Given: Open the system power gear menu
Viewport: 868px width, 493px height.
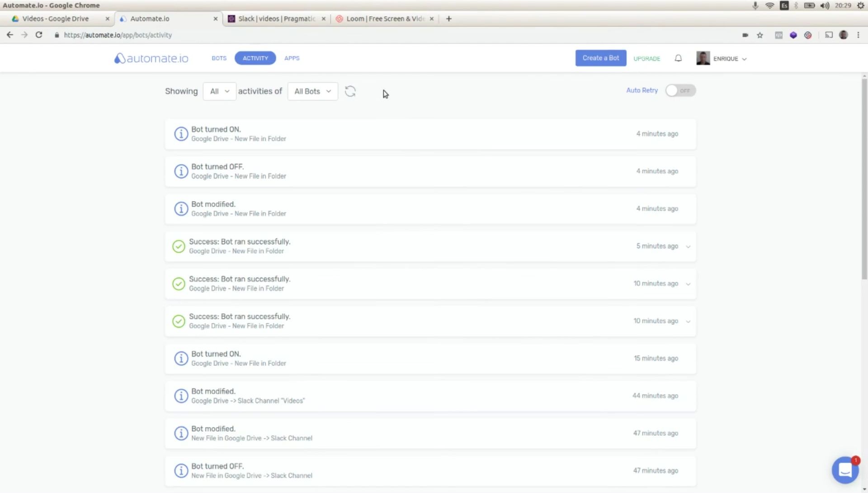Looking at the screenshot, I should 861,5.
